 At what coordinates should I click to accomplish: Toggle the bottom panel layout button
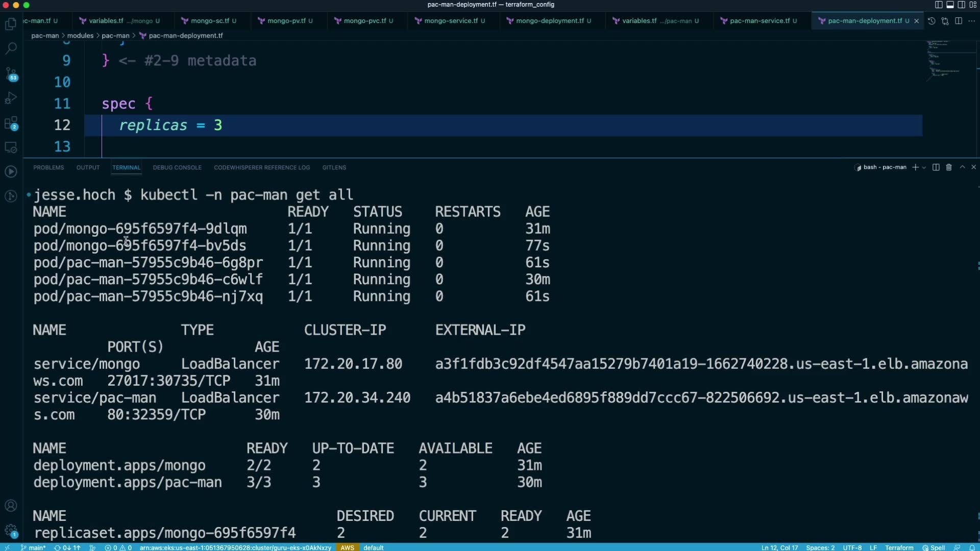click(950, 5)
